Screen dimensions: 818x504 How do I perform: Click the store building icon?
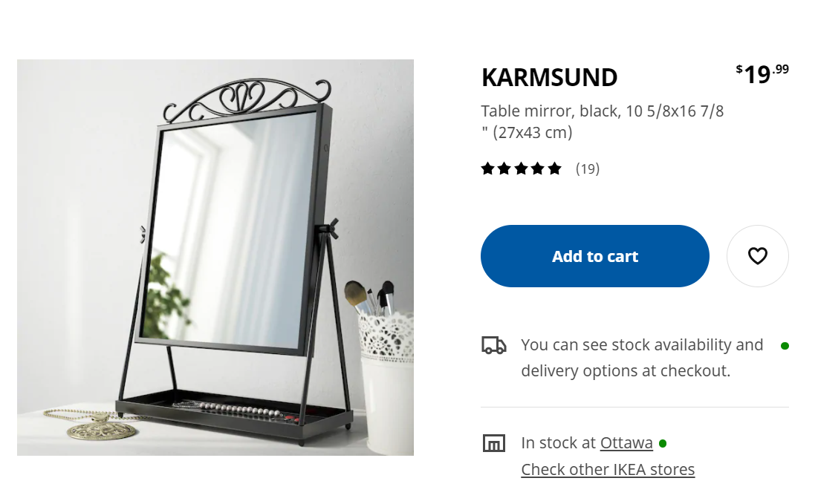(x=493, y=443)
